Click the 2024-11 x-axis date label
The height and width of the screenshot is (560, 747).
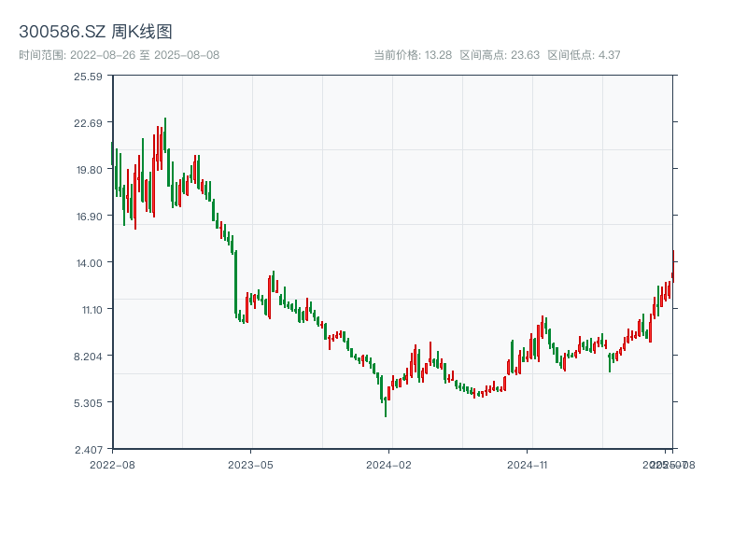528,464
